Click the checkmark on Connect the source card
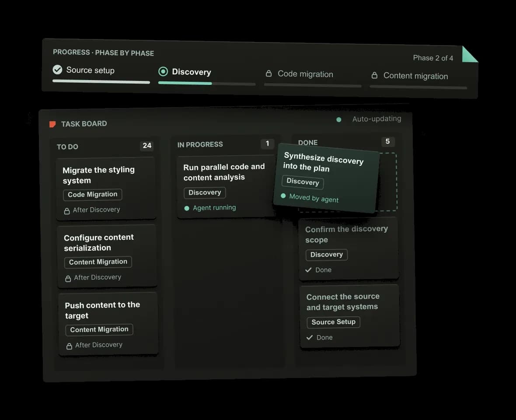516x420 pixels. (x=310, y=337)
